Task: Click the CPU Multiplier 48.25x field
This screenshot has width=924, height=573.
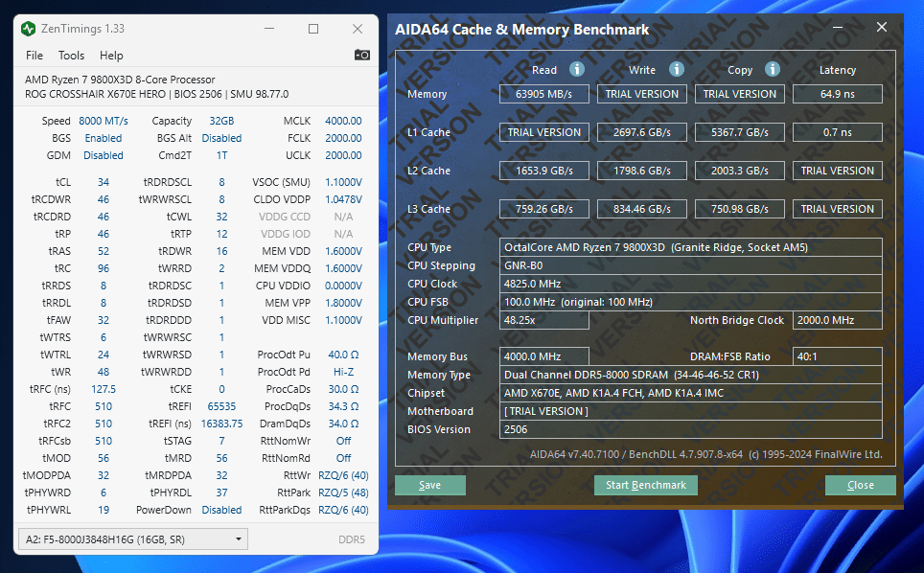Action: pos(543,320)
